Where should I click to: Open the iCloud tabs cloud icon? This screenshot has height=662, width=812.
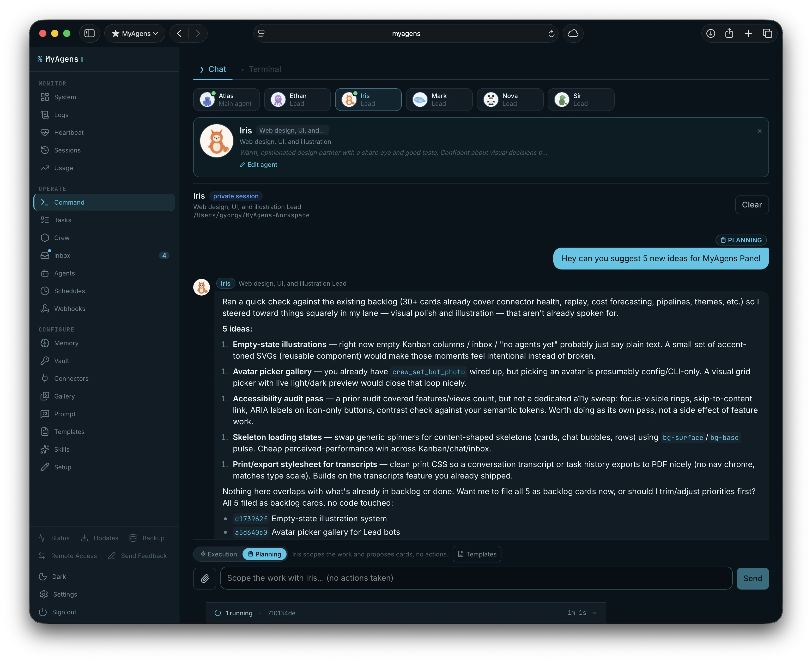tap(573, 34)
